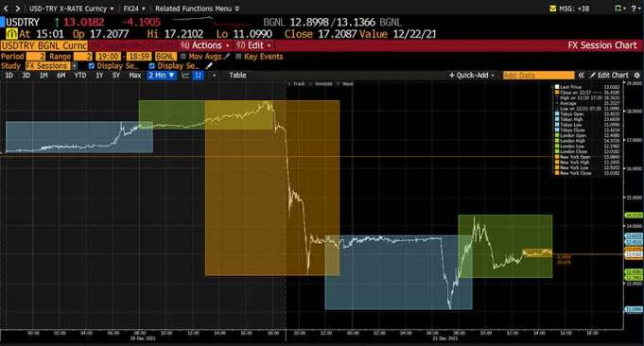Image resolution: width=644 pixels, height=346 pixels.
Task: Open dropdown arrow after chart type icons
Action: [215, 76]
